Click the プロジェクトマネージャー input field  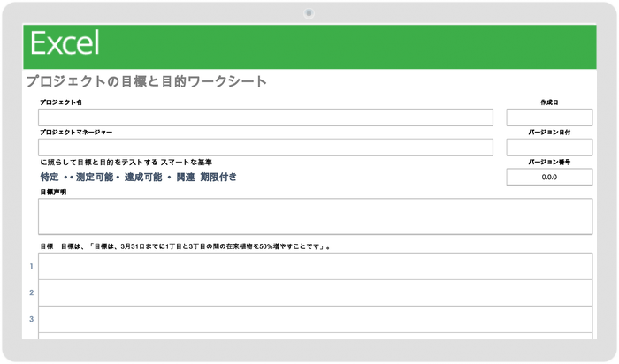(265, 147)
